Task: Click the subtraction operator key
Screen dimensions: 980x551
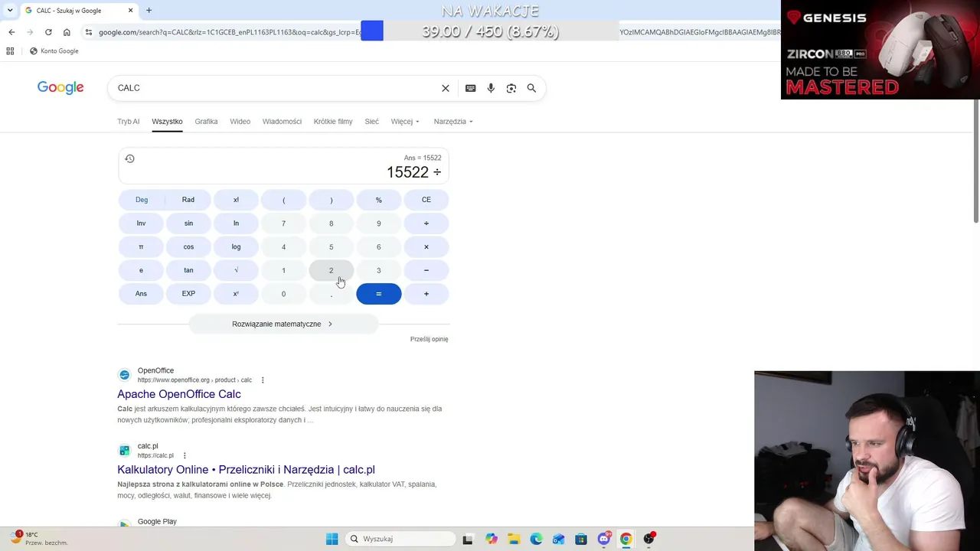Action: pyautogui.click(x=426, y=270)
